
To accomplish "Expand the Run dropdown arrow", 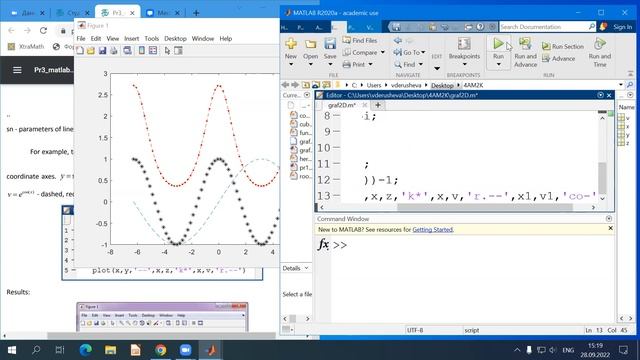I will point(498,64).
